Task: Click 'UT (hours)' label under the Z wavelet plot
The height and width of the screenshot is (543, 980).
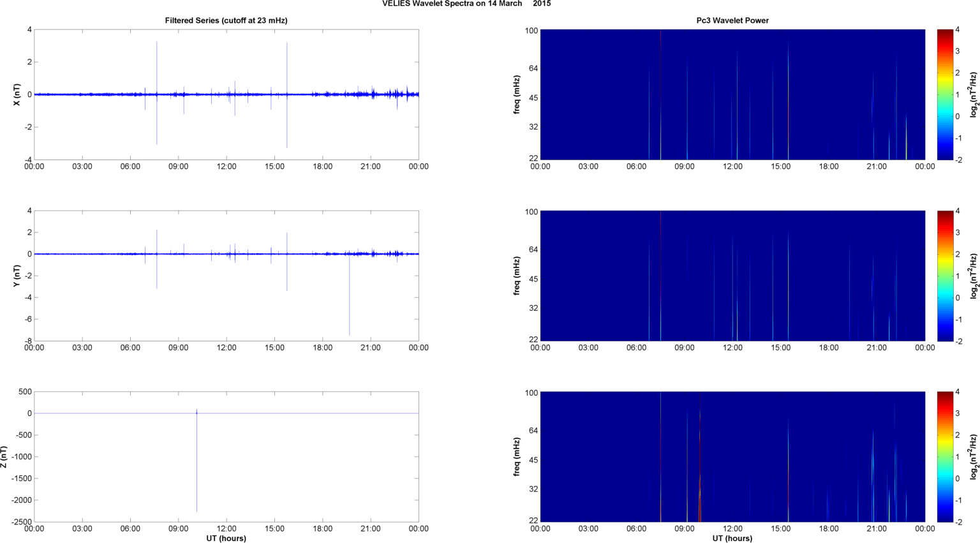Action: 732,539
